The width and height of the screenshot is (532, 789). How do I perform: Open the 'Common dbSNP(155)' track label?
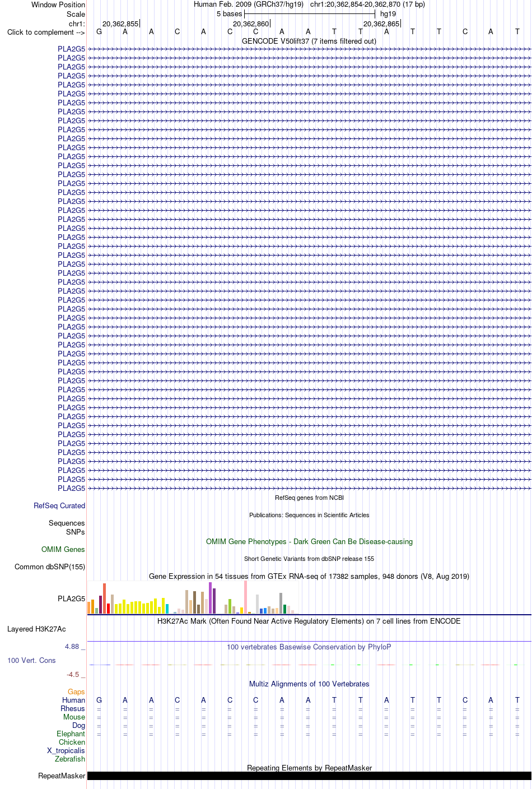point(50,567)
